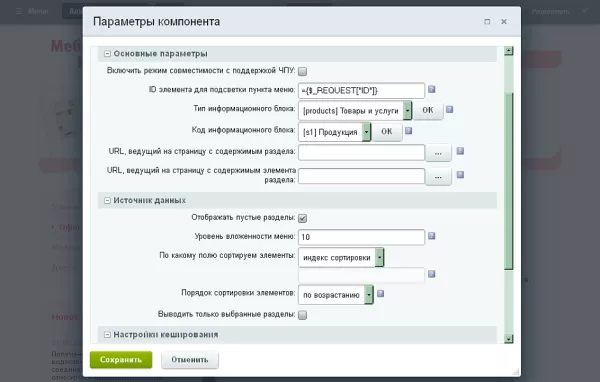Open Тип информационного блока dropdown
The width and height of the screenshot is (600, 382).
tap(355, 111)
